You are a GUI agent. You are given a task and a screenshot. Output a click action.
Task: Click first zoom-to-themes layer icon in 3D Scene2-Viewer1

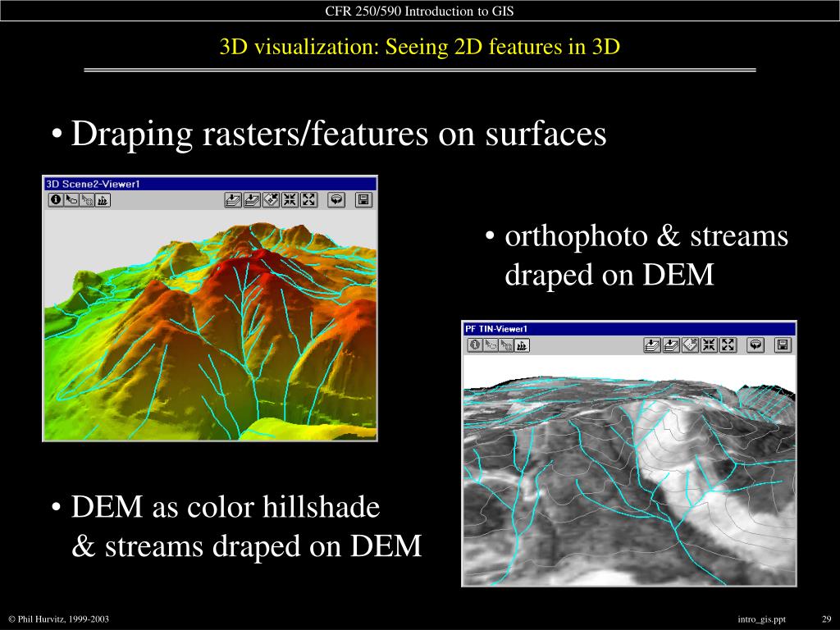point(233,200)
